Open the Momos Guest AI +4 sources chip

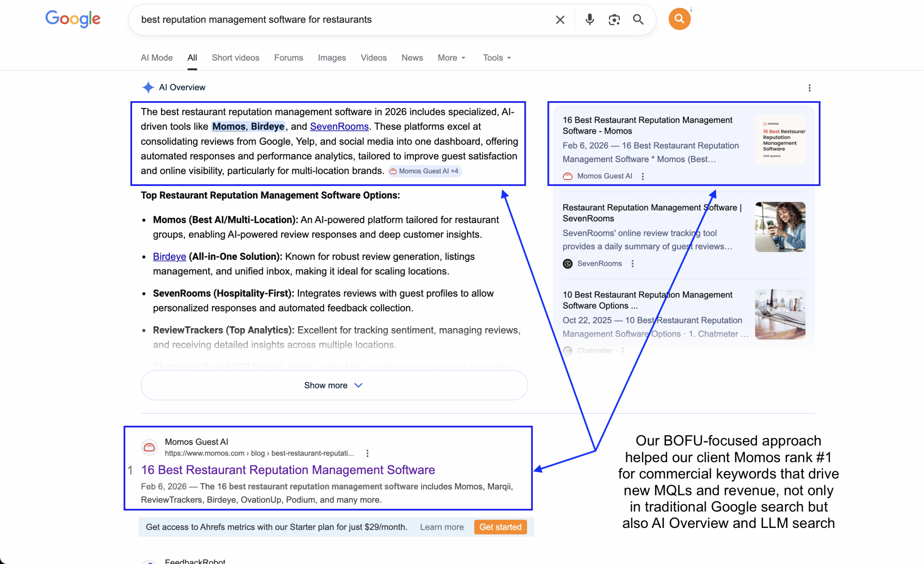coord(424,171)
